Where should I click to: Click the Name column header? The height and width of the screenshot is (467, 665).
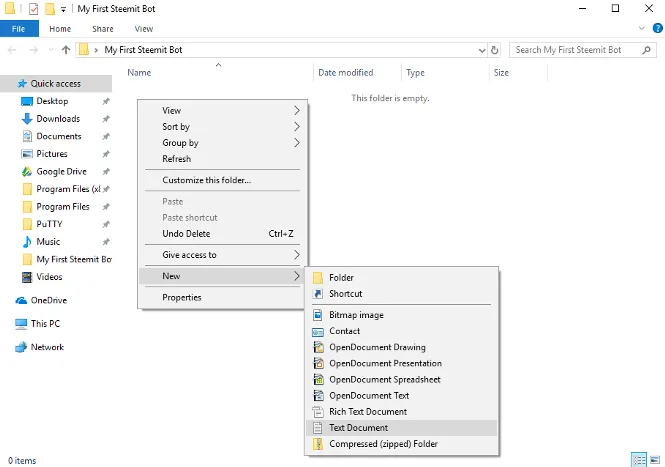[x=140, y=73]
